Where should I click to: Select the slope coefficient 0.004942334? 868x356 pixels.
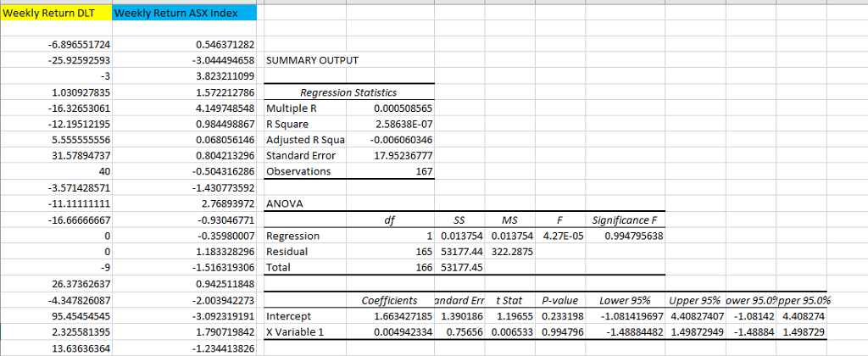pyautogui.click(x=403, y=333)
